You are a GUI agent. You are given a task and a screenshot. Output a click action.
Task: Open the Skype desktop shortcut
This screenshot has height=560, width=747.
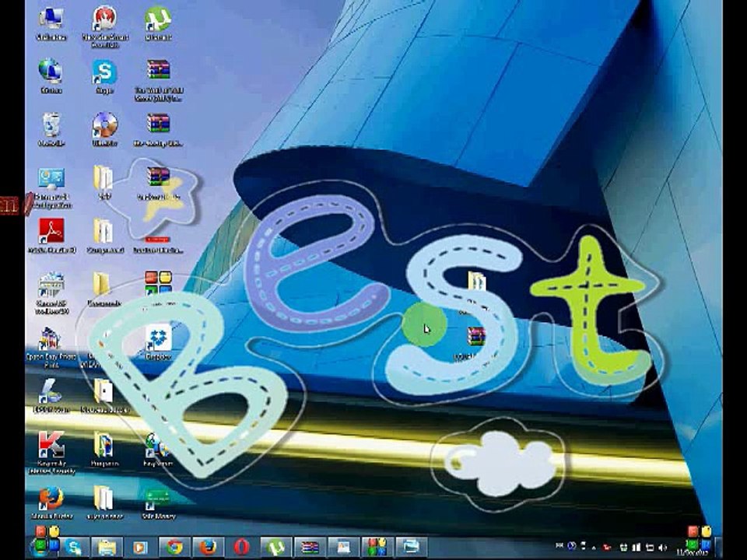pos(104,76)
